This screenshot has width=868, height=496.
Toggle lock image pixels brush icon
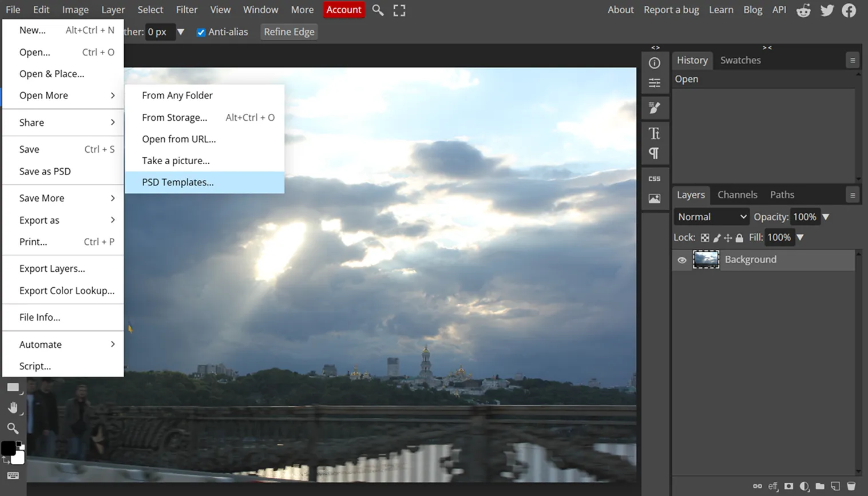tap(717, 237)
